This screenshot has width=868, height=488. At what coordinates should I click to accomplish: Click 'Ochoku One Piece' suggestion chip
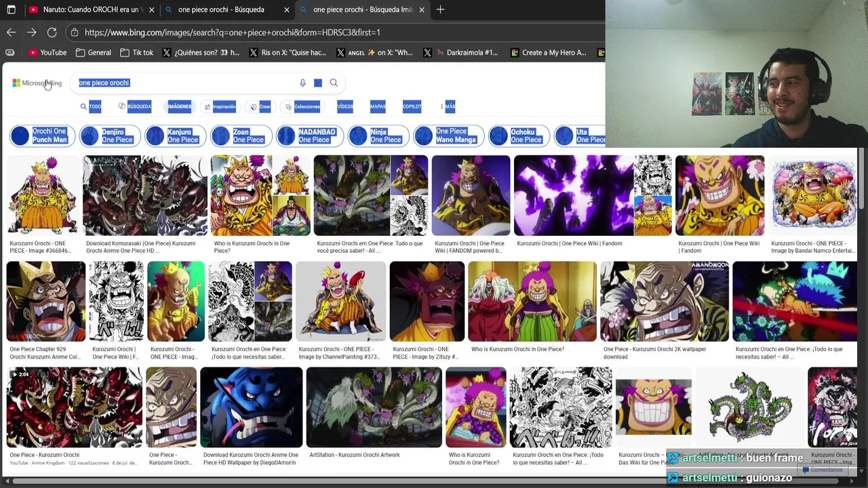click(x=518, y=136)
